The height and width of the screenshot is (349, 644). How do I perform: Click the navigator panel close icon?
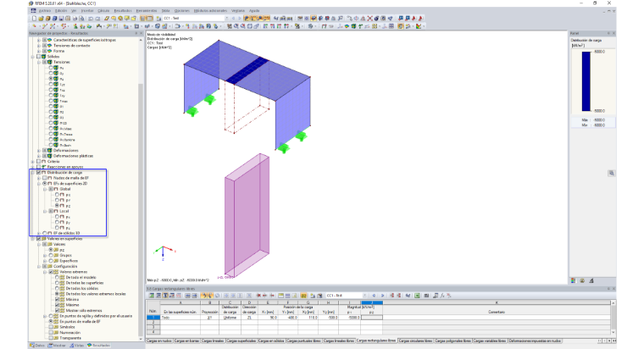coord(142,33)
